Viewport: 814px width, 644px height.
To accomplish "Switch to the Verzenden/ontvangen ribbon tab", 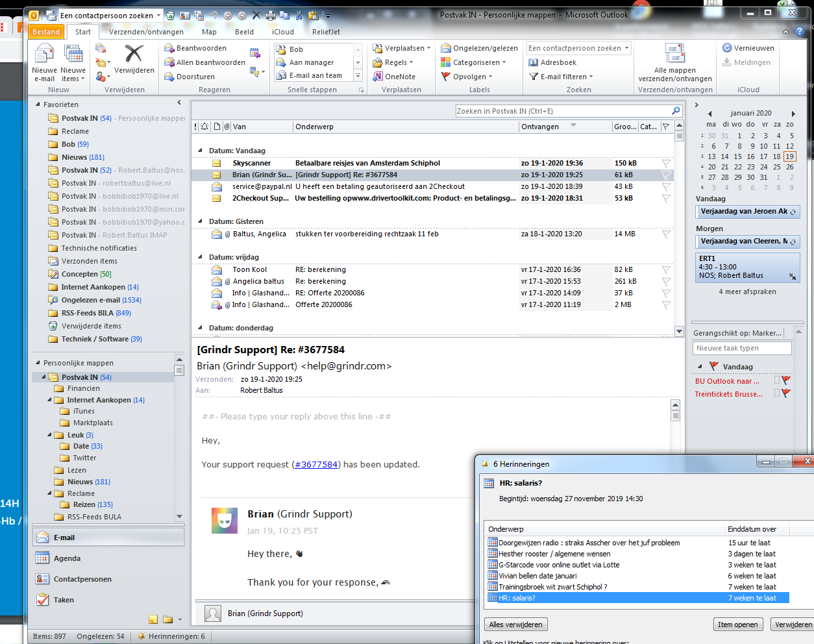I will tap(146, 32).
